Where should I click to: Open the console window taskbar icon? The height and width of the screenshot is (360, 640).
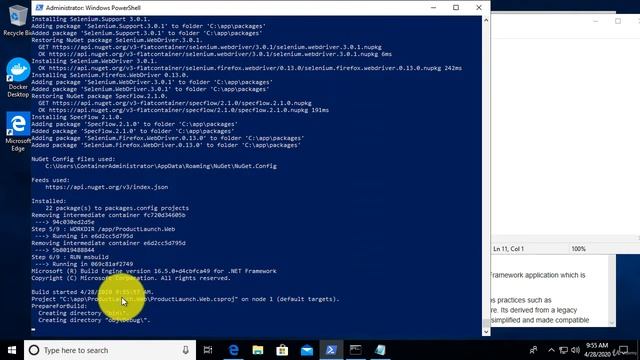coord(356,350)
